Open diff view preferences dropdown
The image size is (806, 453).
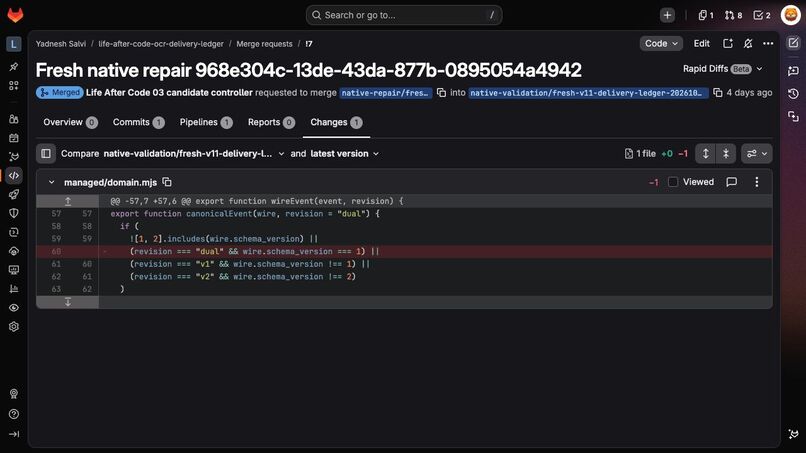pyautogui.click(x=757, y=154)
